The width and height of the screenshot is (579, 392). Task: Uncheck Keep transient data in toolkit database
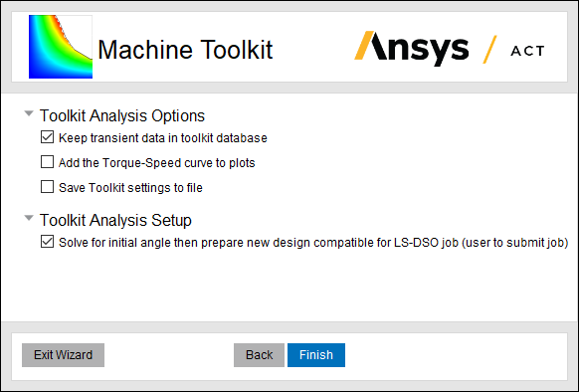tap(47, 137)
